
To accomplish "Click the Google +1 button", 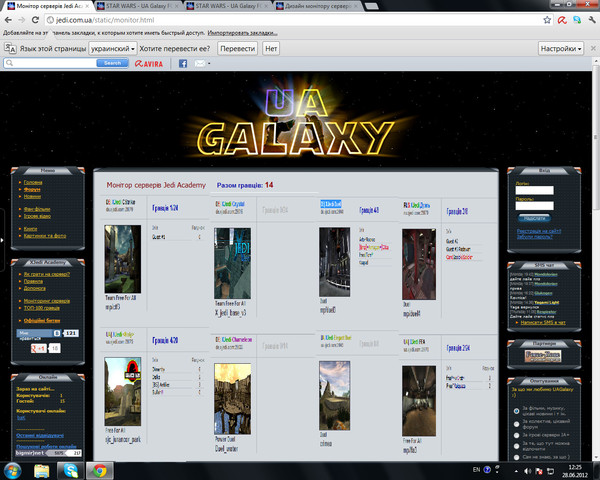I will click(x=39, y=348).
